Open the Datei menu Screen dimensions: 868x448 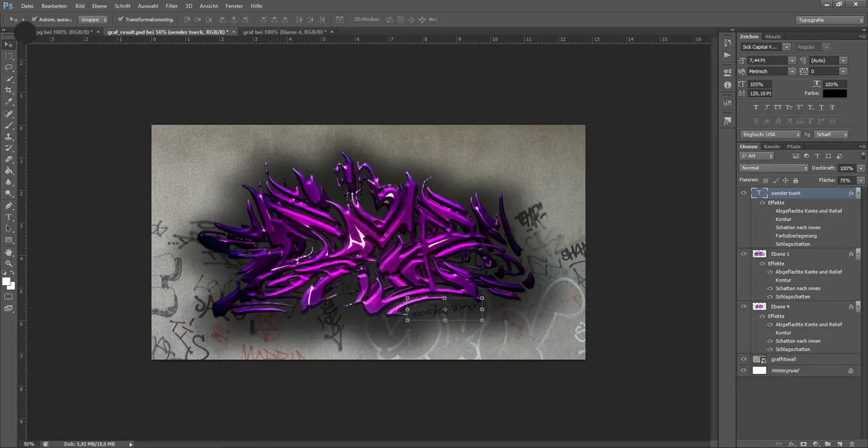tap(27, 6)
